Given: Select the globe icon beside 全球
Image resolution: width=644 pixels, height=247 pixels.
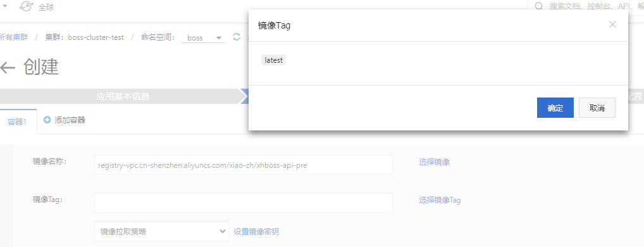Looking at the screenshot, I should click(27, 6).
